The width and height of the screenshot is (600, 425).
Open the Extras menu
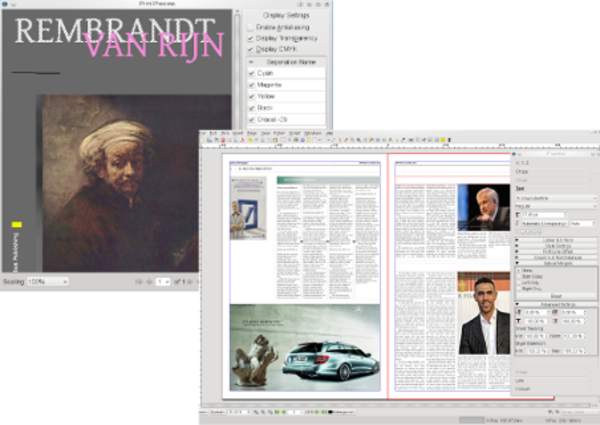click(x=279, y=133)
